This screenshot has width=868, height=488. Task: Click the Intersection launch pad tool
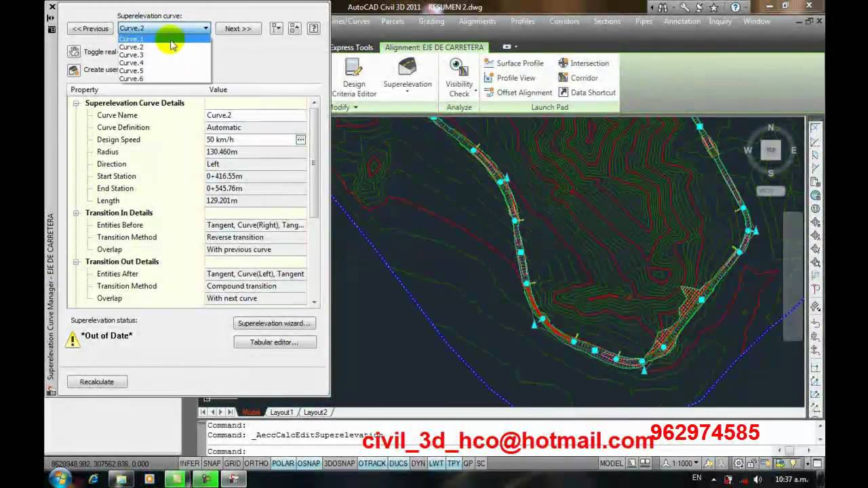[583, 63]
